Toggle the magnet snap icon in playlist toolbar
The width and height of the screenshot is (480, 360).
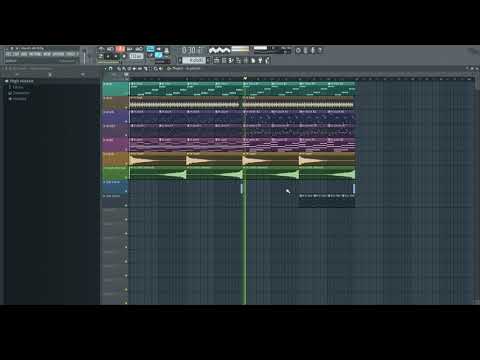pos(110,68)
